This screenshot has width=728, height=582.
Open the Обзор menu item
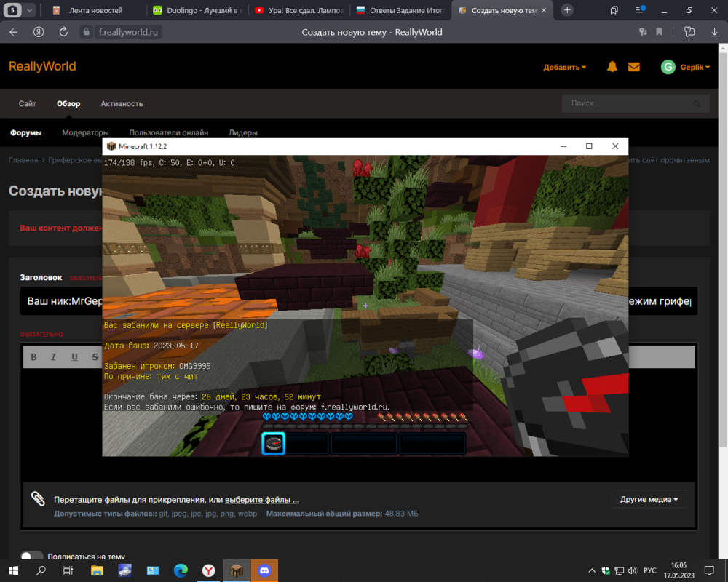pyautogui.click(x=68, y=103)
